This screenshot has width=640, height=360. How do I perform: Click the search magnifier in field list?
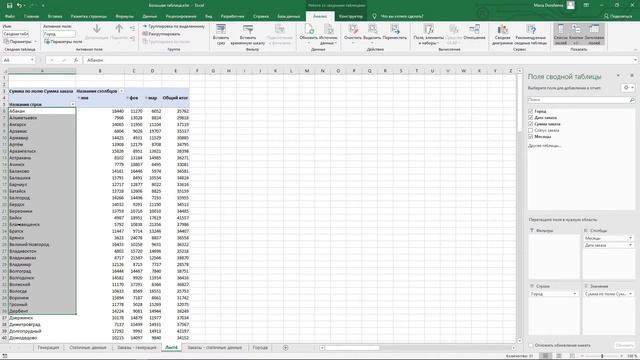pos(632,100)
